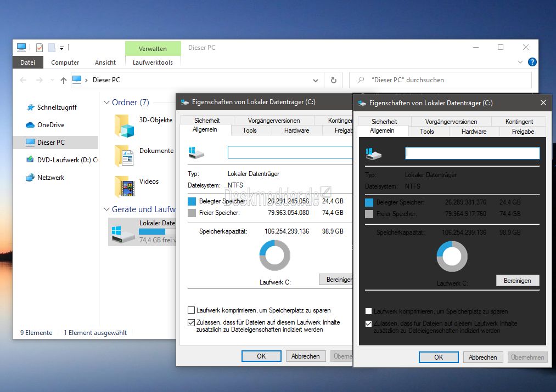Expand the address bar history dropdown
The width and height of the screenshot is (556, 392).
point(315,81)
